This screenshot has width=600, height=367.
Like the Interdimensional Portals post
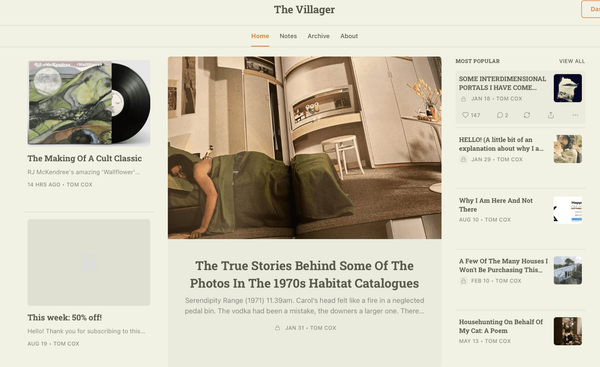click(x=471, y=115)
